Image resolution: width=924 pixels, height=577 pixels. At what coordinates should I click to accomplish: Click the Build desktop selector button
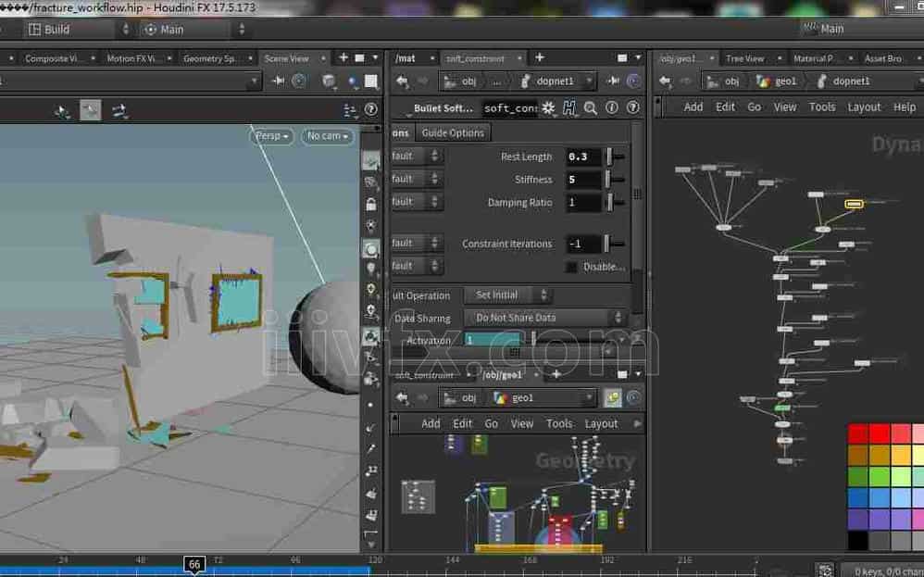57,30
